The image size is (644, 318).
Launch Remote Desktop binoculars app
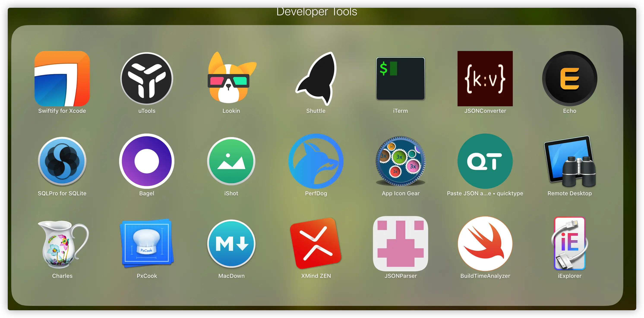[570, 161]
